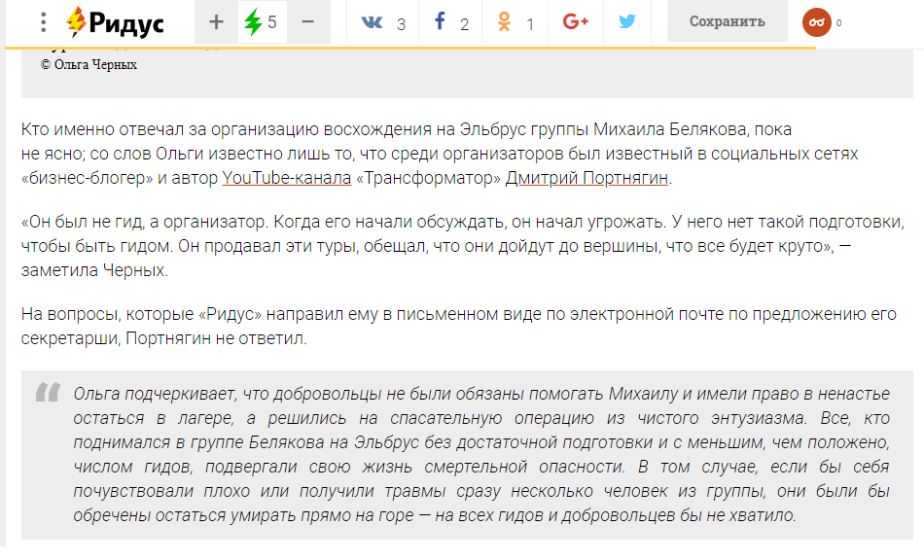Viewport: 924px width, 560px height.
Task: Click the quotation mark icon in blockquote
Action: pos(48,394)
